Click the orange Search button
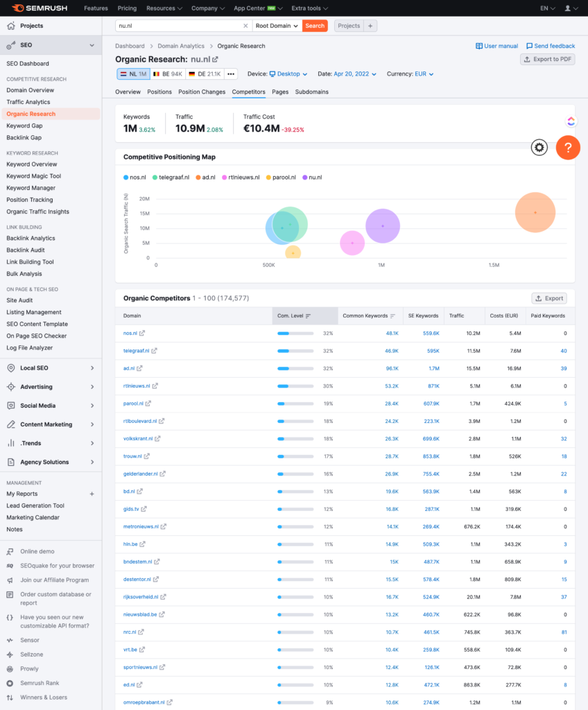Screen dimensions: 588x710 [315, 26]
